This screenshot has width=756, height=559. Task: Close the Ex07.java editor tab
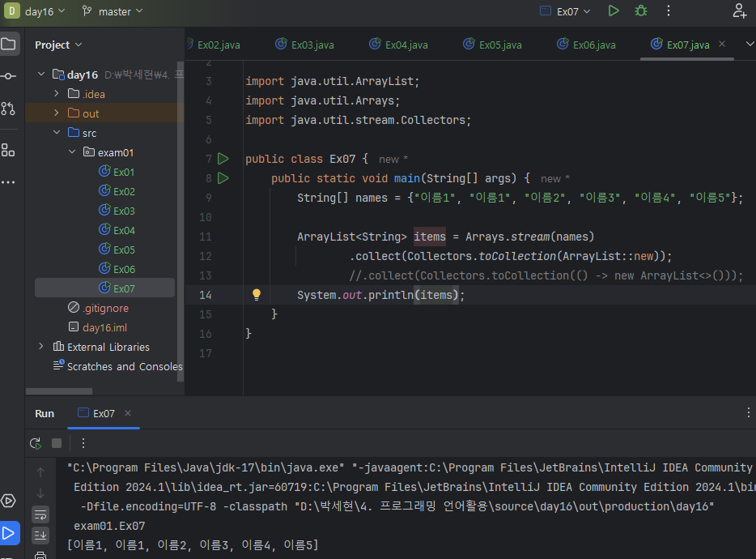click(x=722, y=45)
